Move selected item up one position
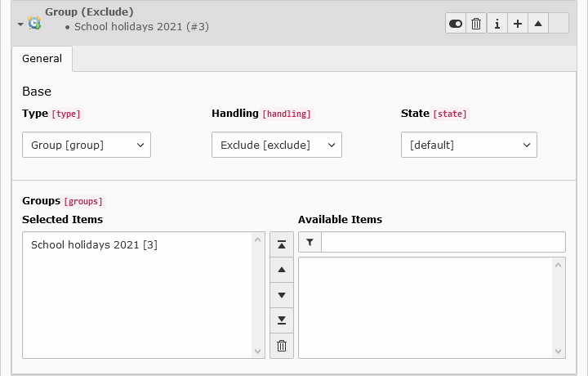The image size is (588, 376). [x=282, y=270]
